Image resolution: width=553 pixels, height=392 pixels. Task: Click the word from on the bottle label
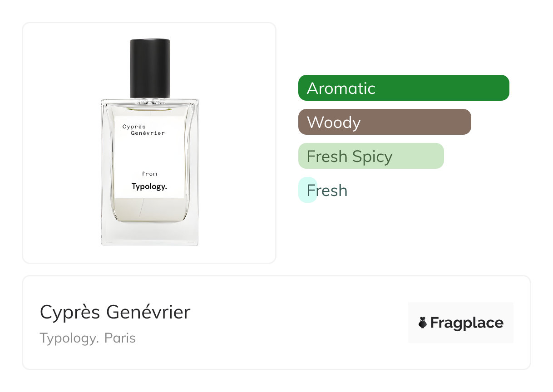click(x=149, y=174)
